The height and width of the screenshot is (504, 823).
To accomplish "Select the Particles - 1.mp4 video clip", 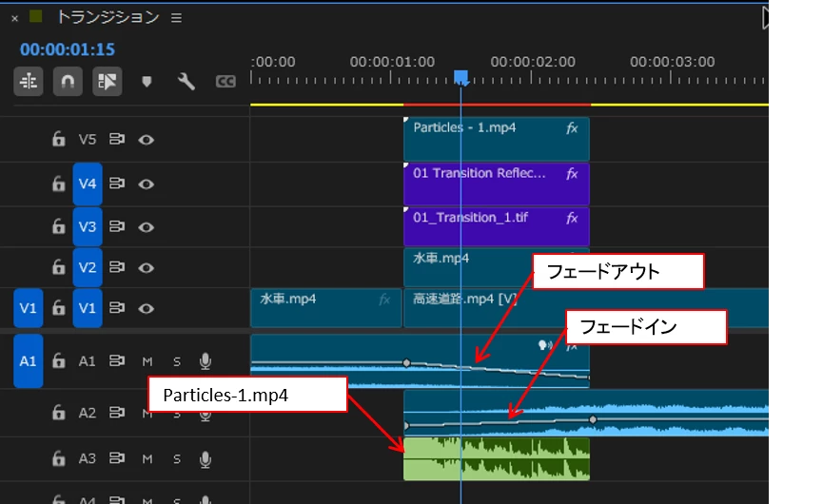I will pos(496,139).
